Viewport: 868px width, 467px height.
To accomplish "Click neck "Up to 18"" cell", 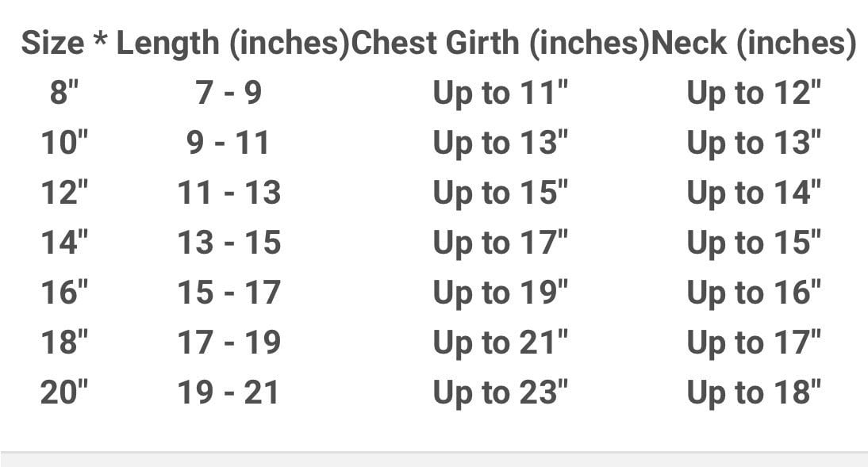I will 754,392.
